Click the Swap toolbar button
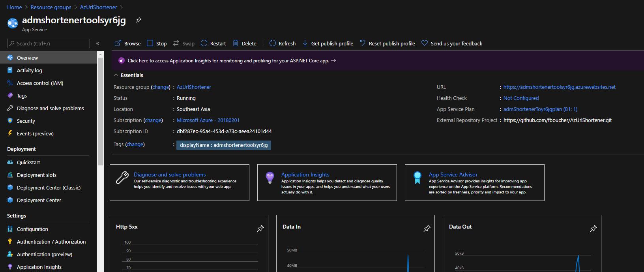The width and height of the screenshot is (644, 272). [183, 43]
